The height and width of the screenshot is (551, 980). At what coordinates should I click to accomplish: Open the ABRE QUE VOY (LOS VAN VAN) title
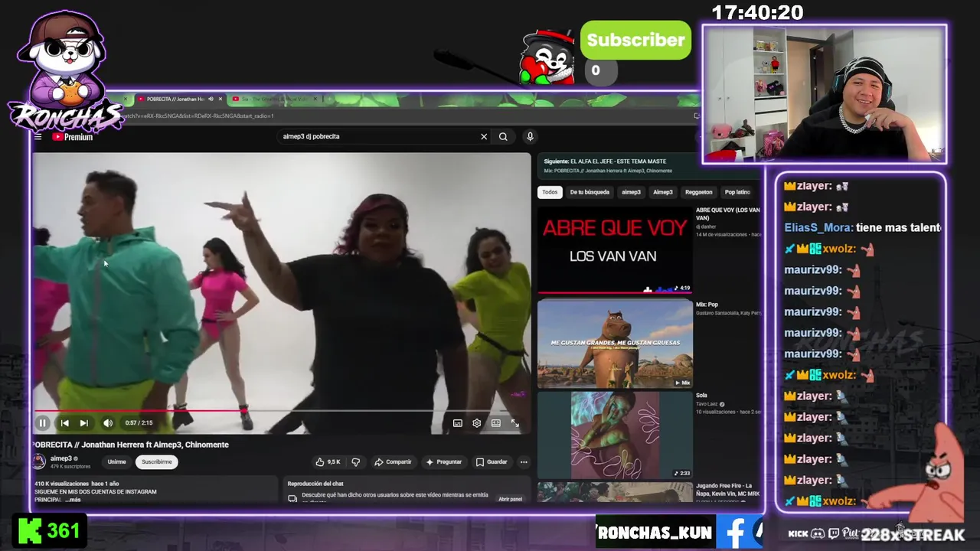click(727, 214)
